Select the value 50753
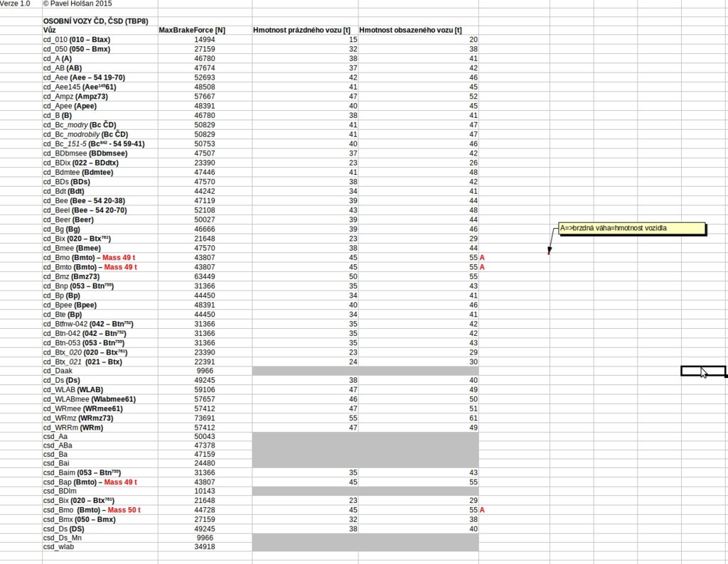 pyautogui.click(x=205, y=143)
